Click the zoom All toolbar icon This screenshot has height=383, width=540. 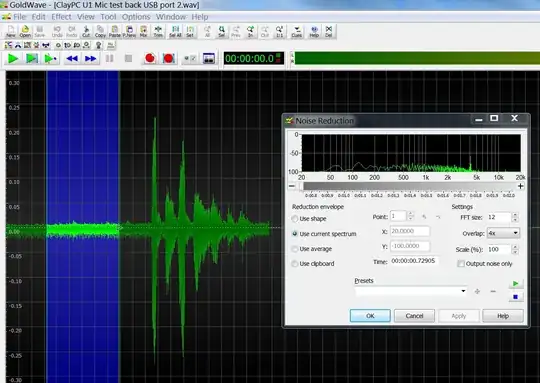coord(207,31)
